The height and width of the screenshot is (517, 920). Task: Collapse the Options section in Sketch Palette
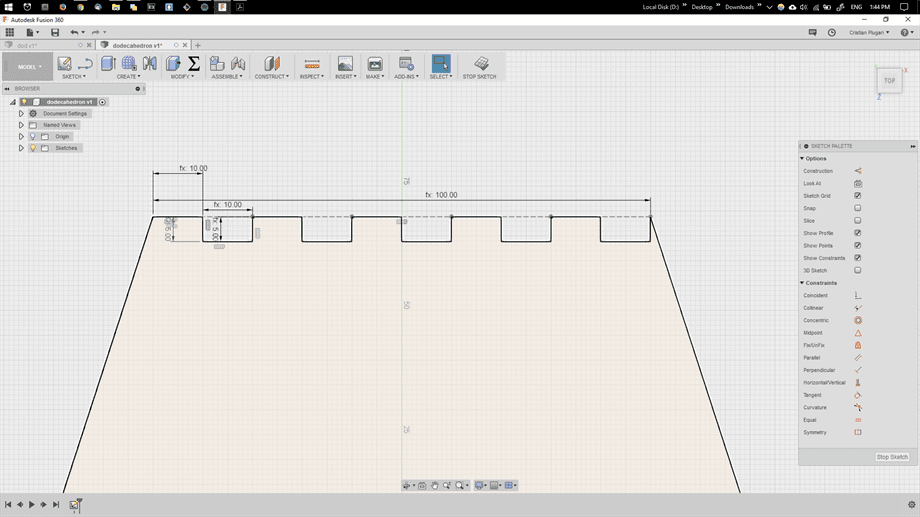tap(802, 158)
